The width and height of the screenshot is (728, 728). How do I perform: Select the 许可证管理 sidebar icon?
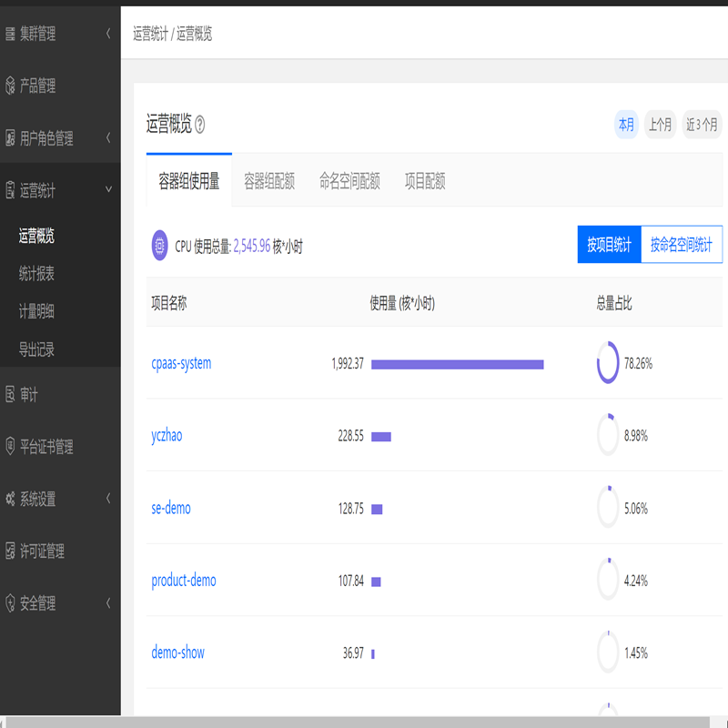coord(11,551)
